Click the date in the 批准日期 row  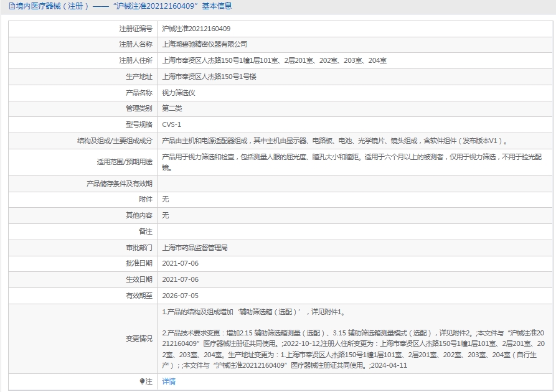pyautogui.click(x=180, y=263)
